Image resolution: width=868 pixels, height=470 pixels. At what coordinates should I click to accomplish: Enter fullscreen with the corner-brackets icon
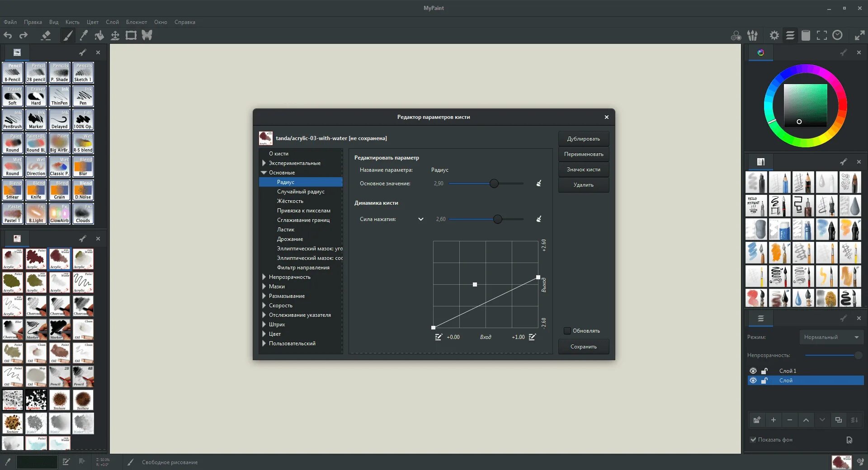coord(822,35)
